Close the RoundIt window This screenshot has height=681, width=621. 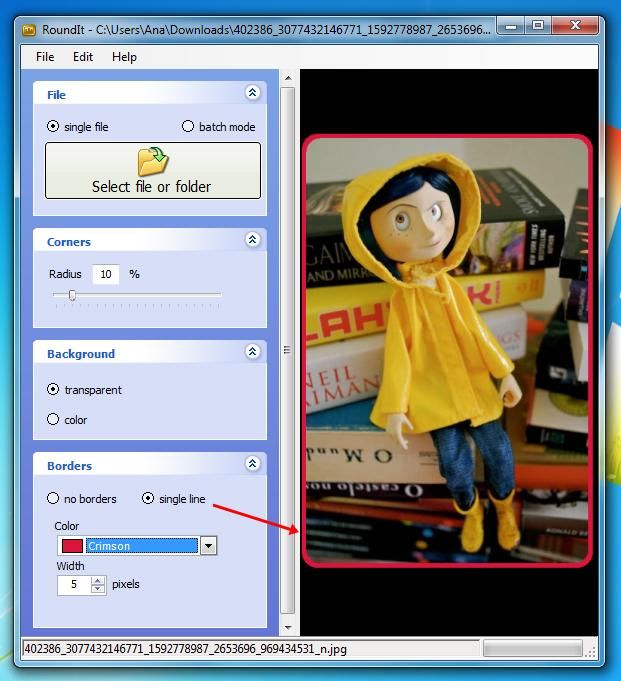point(575,26)
